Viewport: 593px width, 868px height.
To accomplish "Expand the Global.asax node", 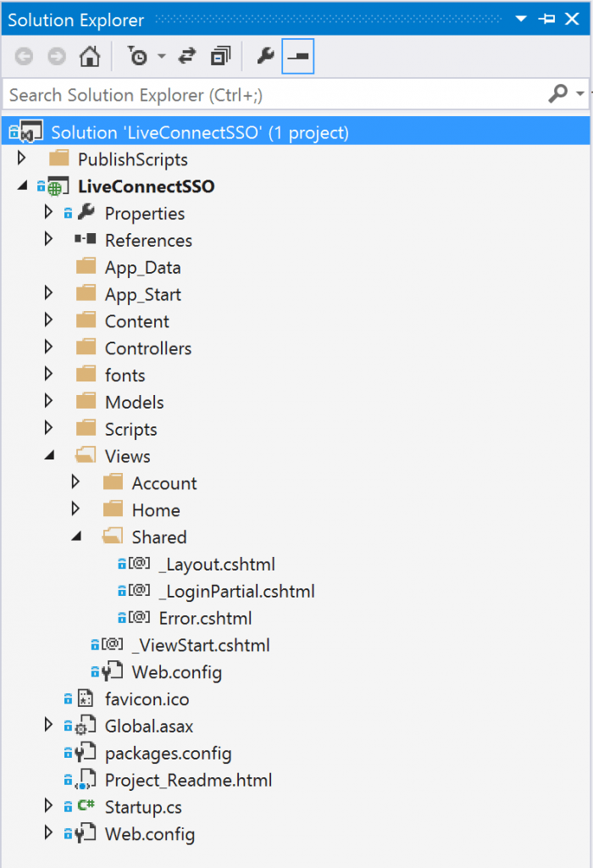I will pyautogui.click(x=48, y=726).
